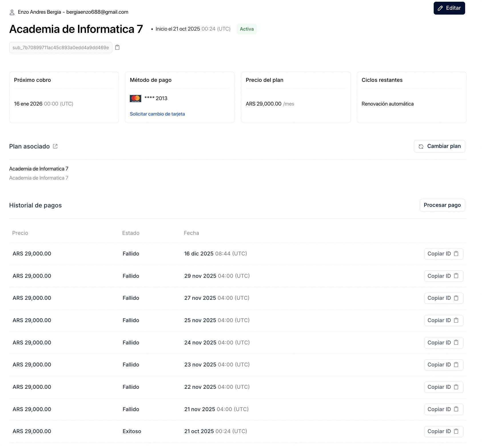Click the Procesar pago button
Screen dimensions: 482x448
[x=442, y=205]
